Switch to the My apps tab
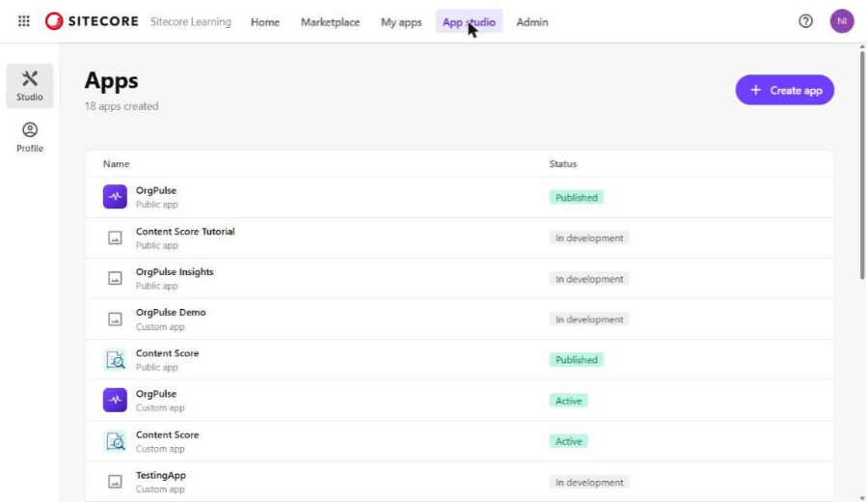868x502 pixels. point(401,22)
